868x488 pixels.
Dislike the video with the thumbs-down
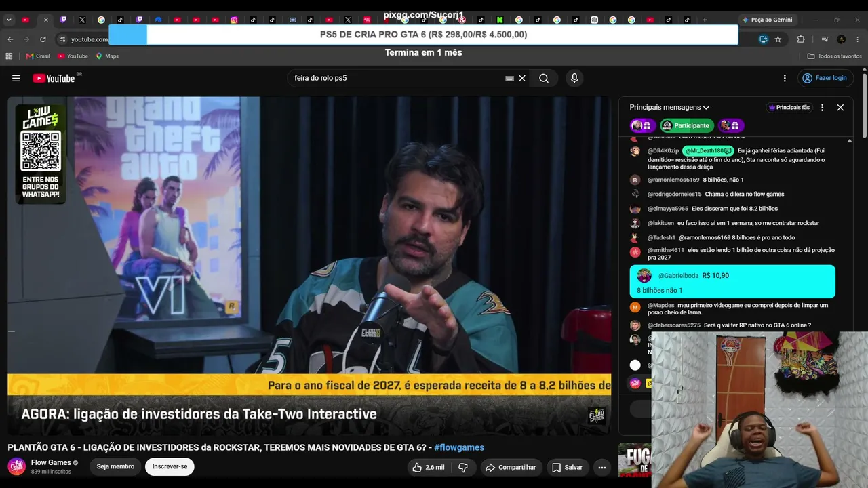[463, 467]
